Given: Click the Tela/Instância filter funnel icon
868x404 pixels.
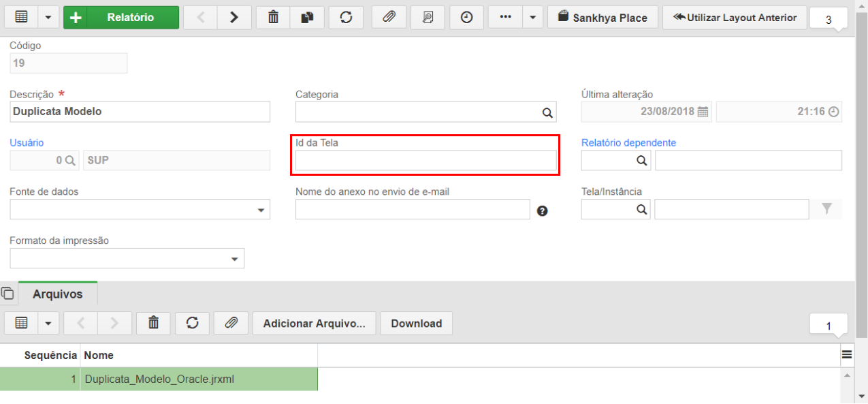Looking at the screenshot, I should (826, 209).
